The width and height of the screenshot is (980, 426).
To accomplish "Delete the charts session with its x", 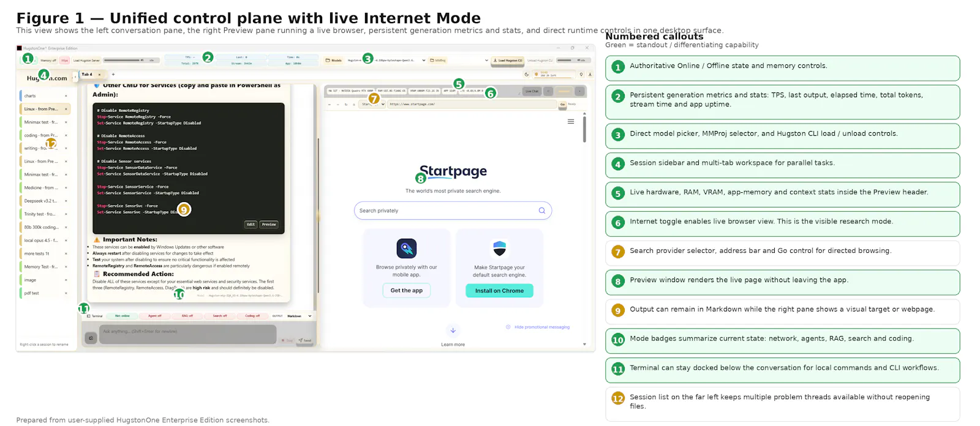I will coord(66,96).
